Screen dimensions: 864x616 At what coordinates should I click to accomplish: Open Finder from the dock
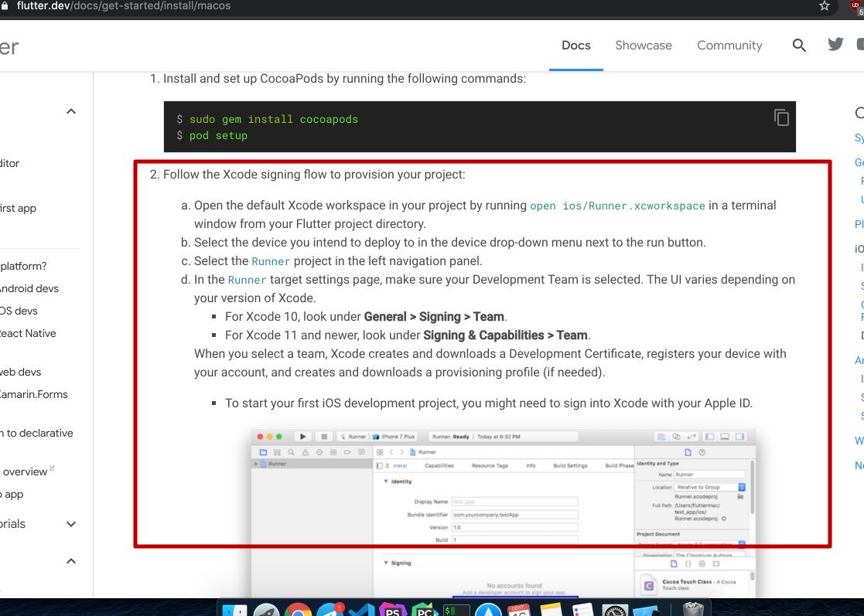[x=234, y=610]
